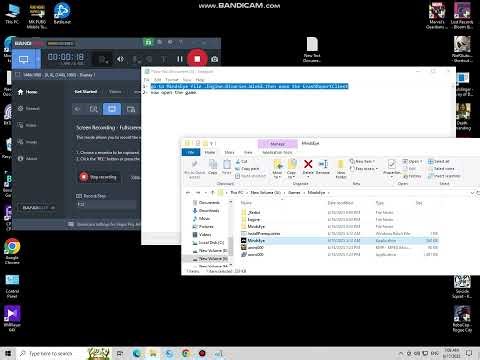480x360 pixels.
Task: Open the File menu in Notepad
Action: [146, 80]
